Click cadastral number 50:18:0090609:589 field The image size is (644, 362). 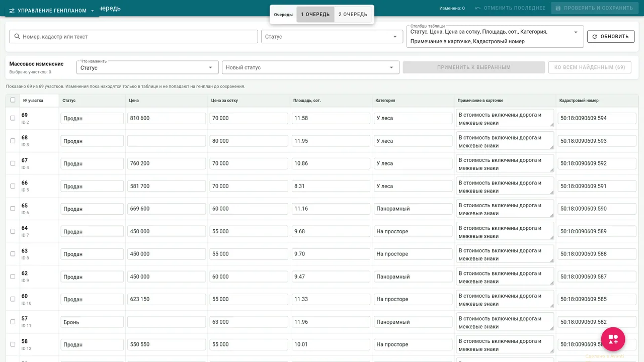[x=597, y=231]
